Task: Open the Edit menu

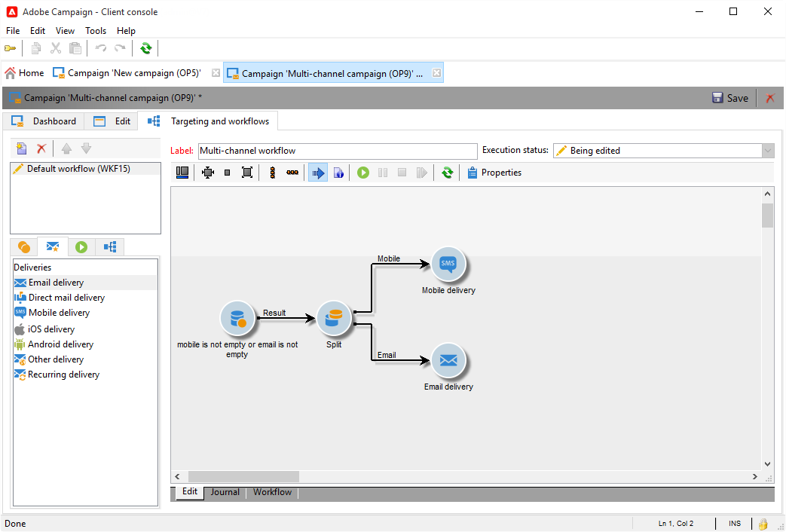Action: [x=38, y=31]
